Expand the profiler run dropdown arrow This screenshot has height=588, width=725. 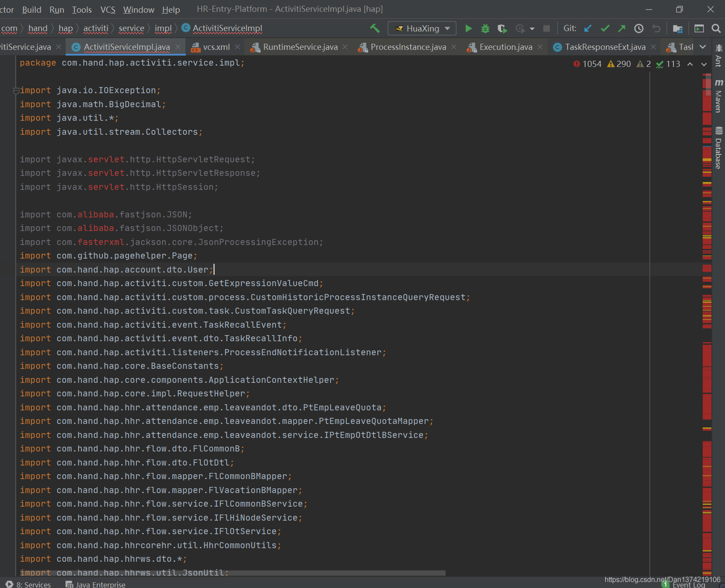[x=532, y=29]
